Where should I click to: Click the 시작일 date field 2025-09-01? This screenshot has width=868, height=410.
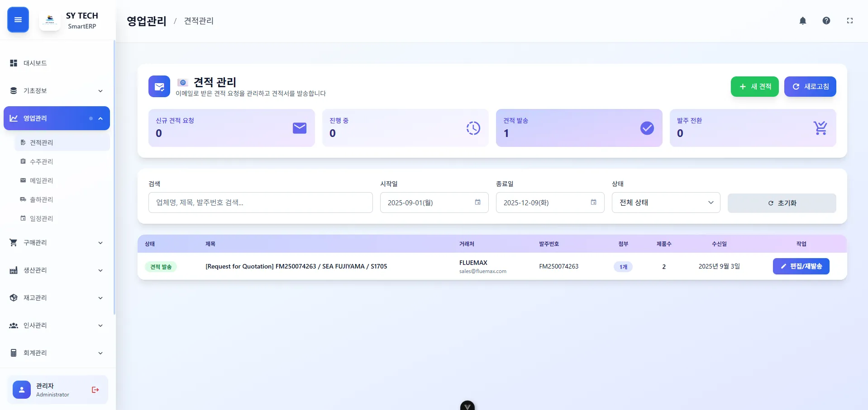pos(434,203)
